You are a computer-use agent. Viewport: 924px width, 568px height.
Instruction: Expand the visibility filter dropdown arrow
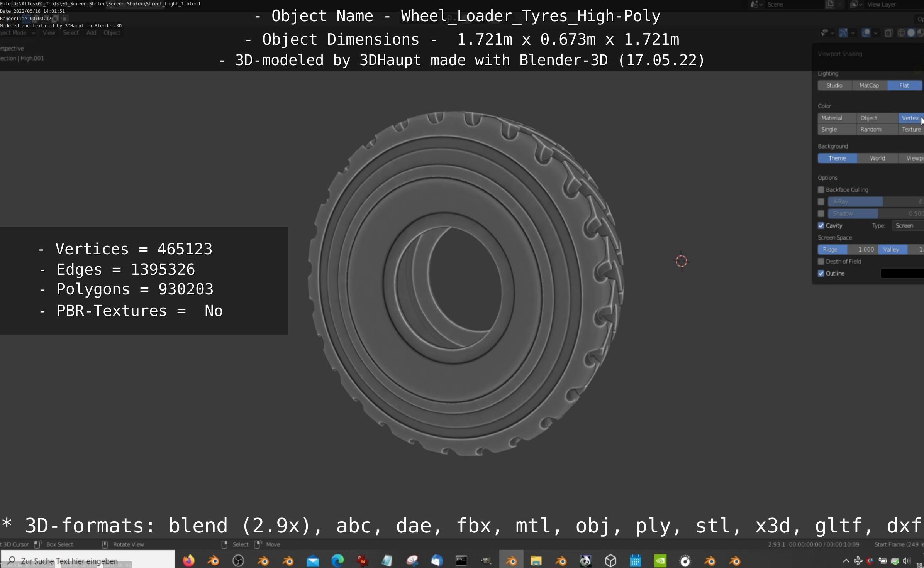tap(832, 33)
